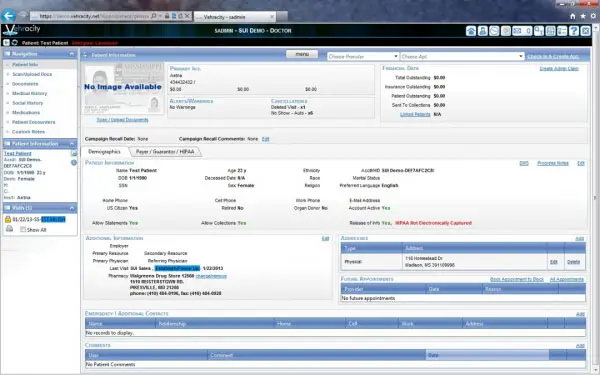The height and width of the screenshot is (375, 600).
Task: Click the green icon beside Test Patient name
Action: pos(74,153)
